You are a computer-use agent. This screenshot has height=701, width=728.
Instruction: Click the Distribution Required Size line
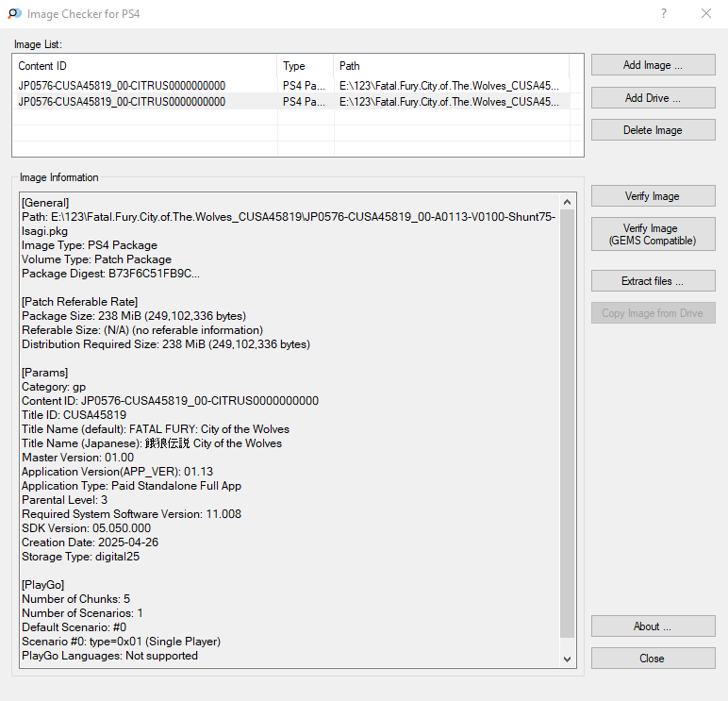click(166, 344)
